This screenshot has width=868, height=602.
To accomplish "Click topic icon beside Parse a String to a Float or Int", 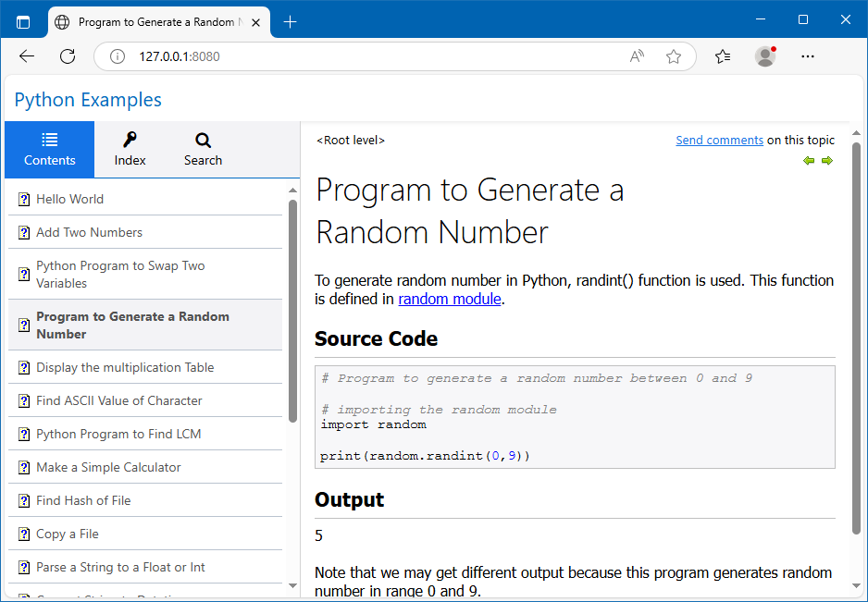I will [24, 567].
